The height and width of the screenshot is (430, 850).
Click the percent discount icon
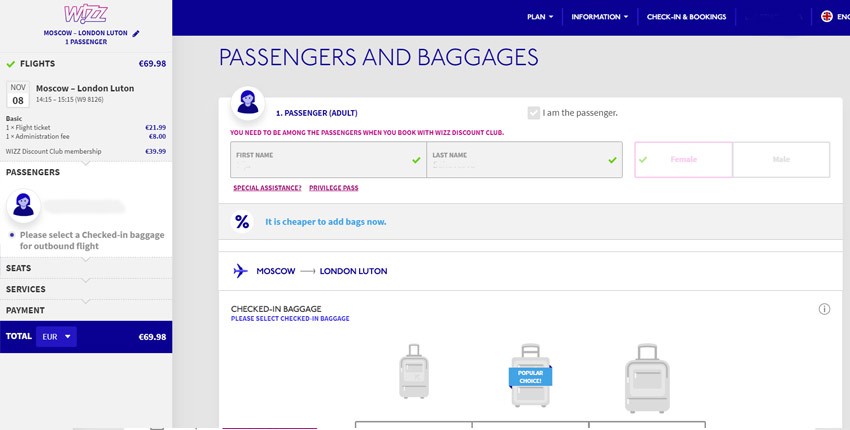pos(242,222)
